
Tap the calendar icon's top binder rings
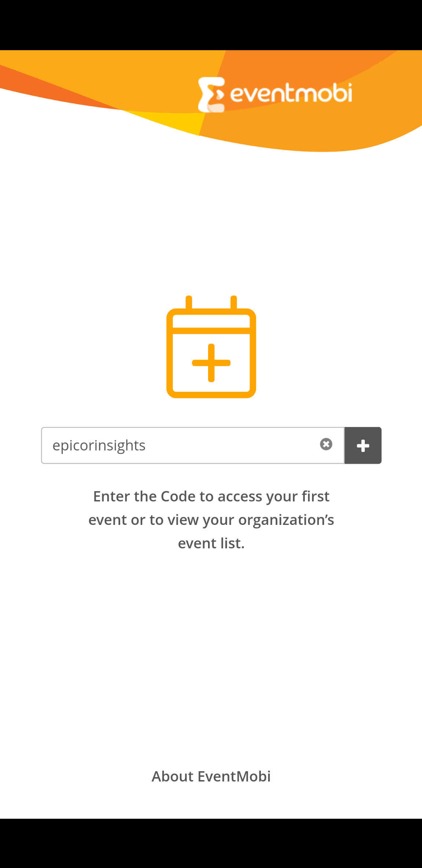[211, 302]
